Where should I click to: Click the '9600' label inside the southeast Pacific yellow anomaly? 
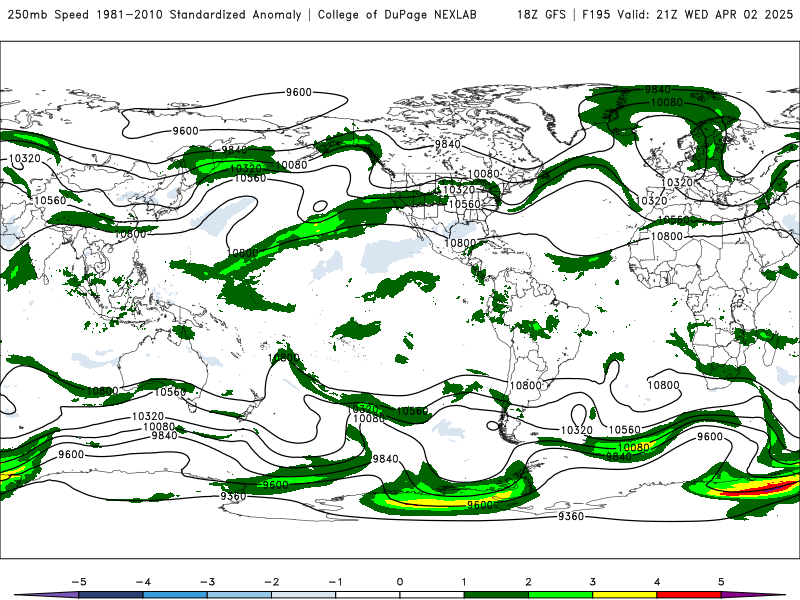[480, 505]
